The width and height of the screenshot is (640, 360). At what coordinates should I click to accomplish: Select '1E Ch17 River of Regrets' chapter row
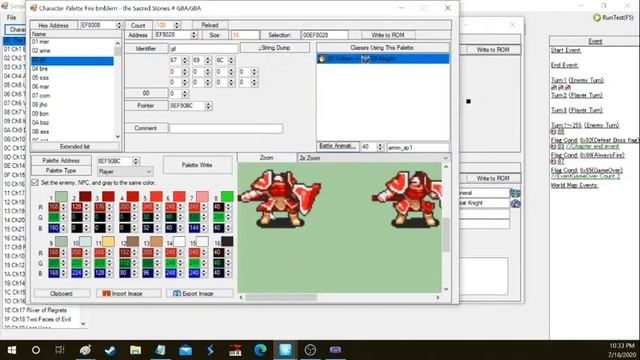[36, 310]
